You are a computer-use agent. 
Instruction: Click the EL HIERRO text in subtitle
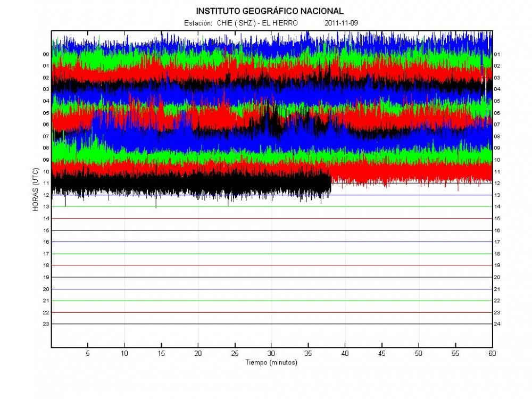279,23
